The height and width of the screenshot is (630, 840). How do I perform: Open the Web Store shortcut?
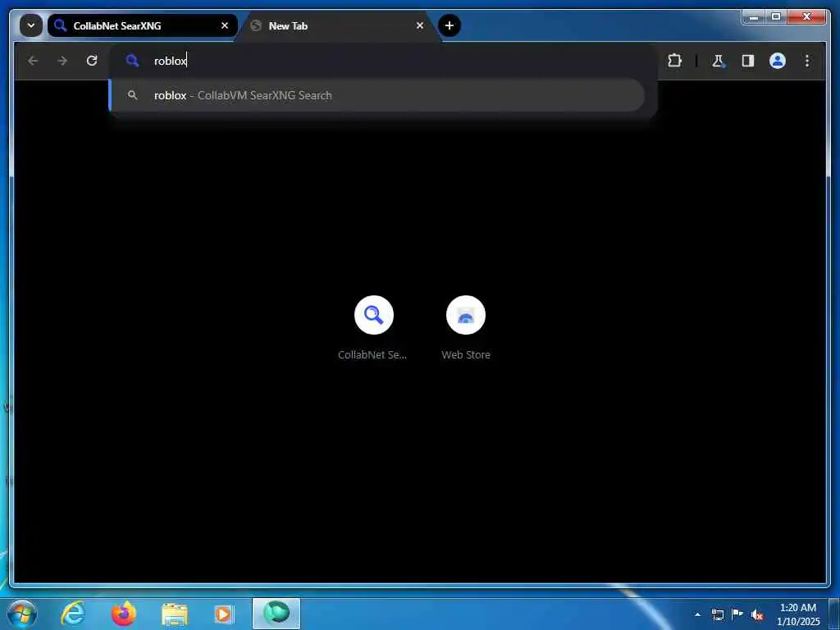[x=466, y=328]
